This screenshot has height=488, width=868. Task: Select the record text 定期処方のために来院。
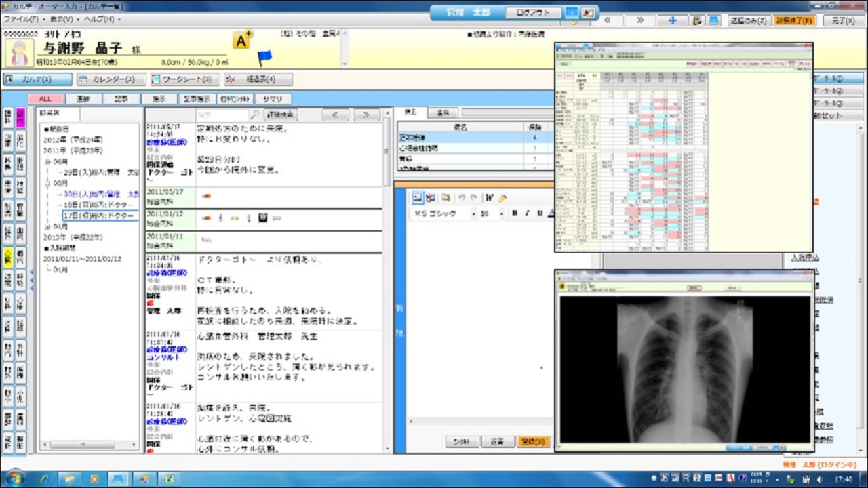(243, 129)
